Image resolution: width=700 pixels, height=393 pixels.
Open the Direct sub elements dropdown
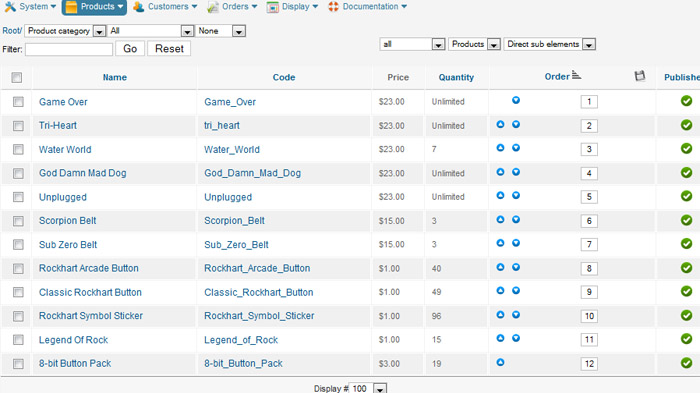point(550,44)
